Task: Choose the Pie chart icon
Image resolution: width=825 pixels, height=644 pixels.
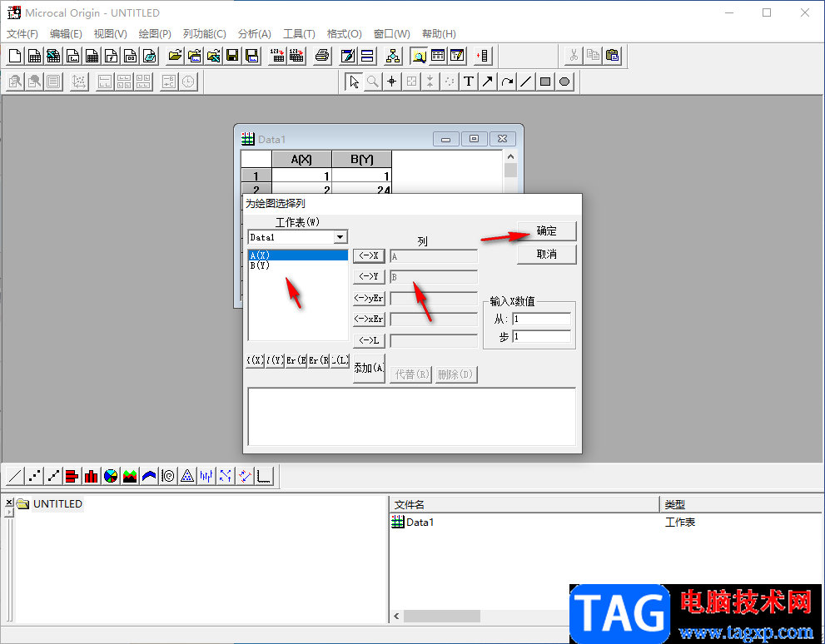Action: tap(111, 476)
